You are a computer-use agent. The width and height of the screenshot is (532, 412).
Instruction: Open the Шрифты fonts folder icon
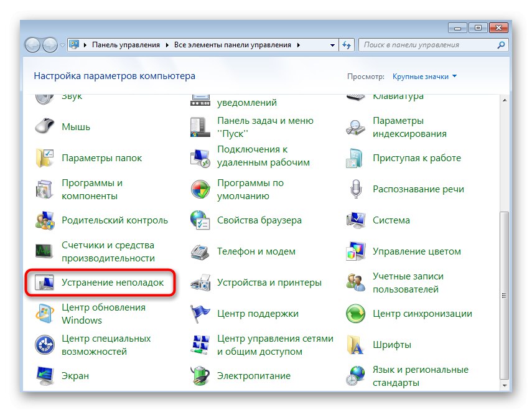tap(355, 345)
